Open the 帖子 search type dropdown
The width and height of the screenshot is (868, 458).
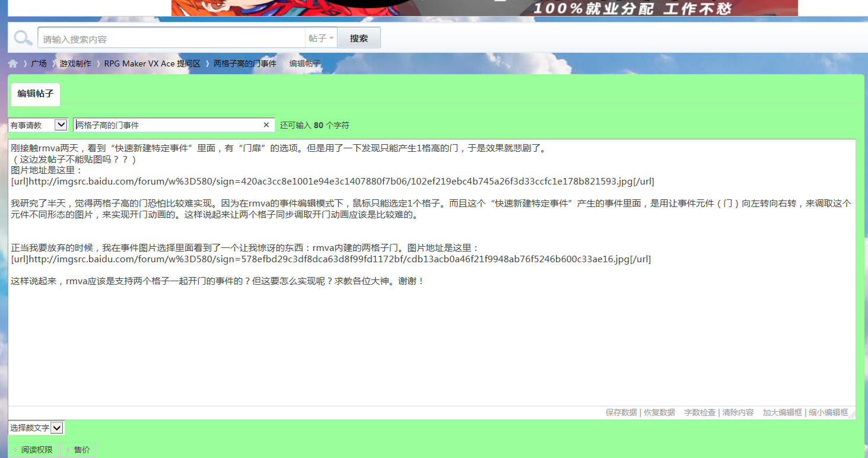[321, 39]
